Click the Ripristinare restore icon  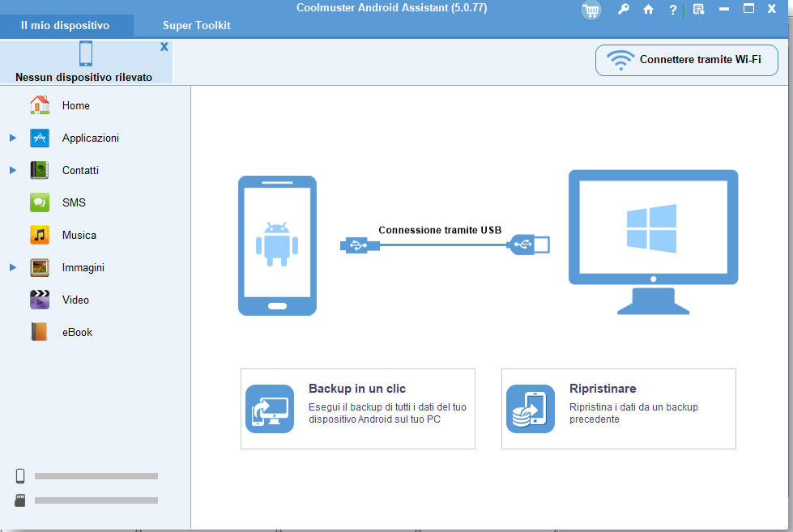[x=530, y=409]
